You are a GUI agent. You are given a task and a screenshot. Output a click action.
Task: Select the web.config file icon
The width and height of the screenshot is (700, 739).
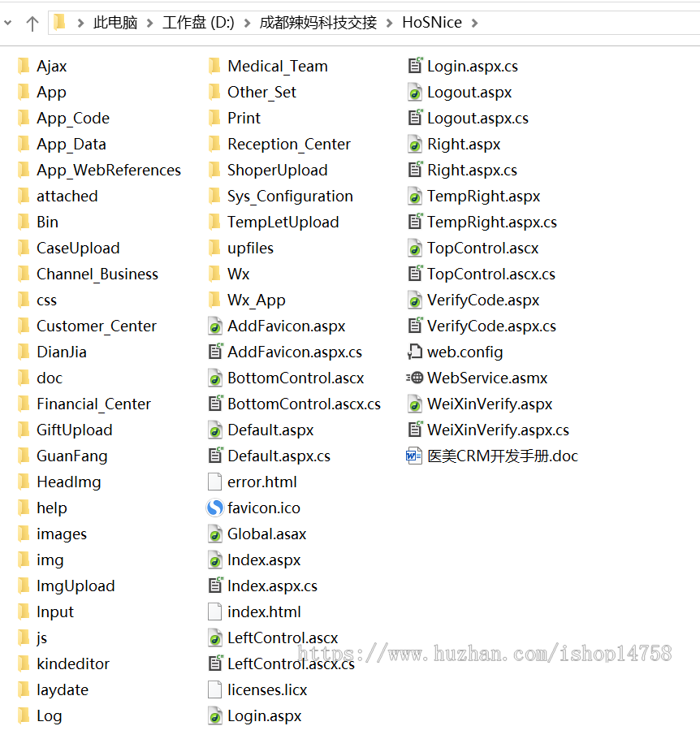coord(414,352)
